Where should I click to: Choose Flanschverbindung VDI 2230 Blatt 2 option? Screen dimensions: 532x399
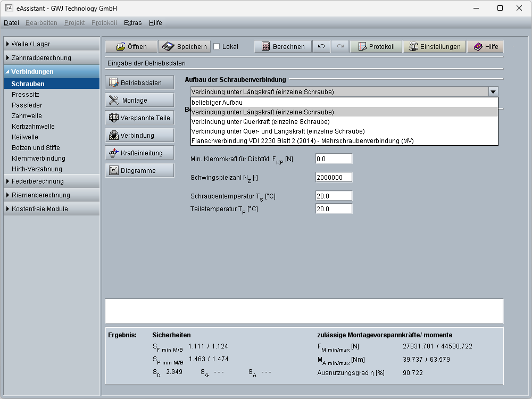pyautogui.click(x=302, y=140)
